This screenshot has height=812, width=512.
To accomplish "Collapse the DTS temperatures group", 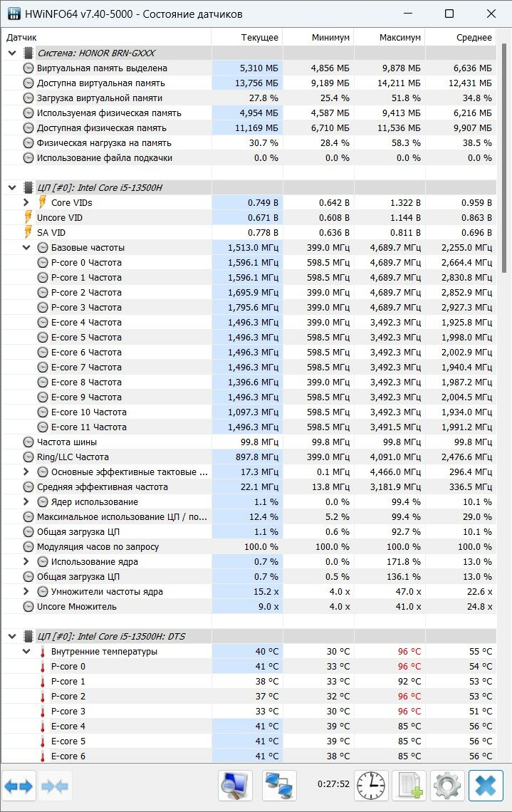I will coord(12,637).
